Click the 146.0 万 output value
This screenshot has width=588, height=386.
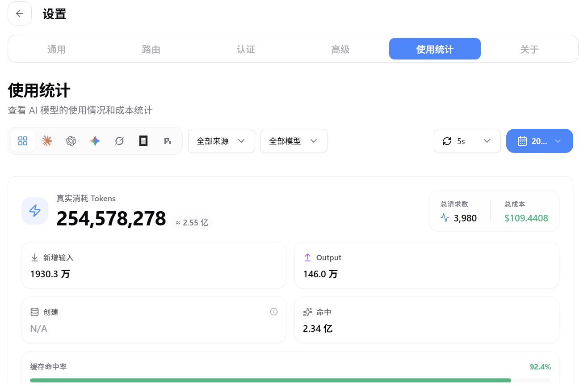pyautogui.click(x=320, y=274)
